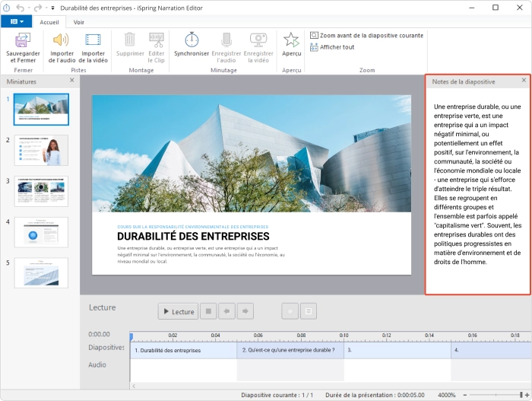Click the Redo arrow in title bar

pos(38,8)
